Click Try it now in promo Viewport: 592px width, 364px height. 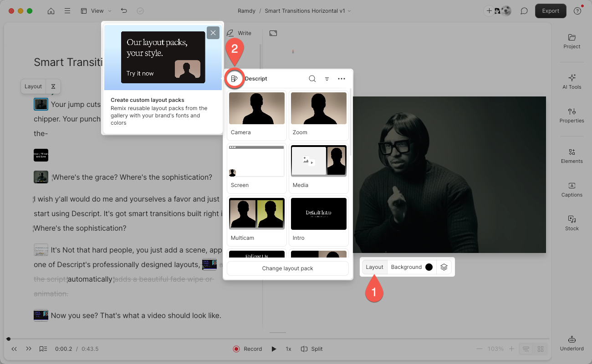coord(140,73)
